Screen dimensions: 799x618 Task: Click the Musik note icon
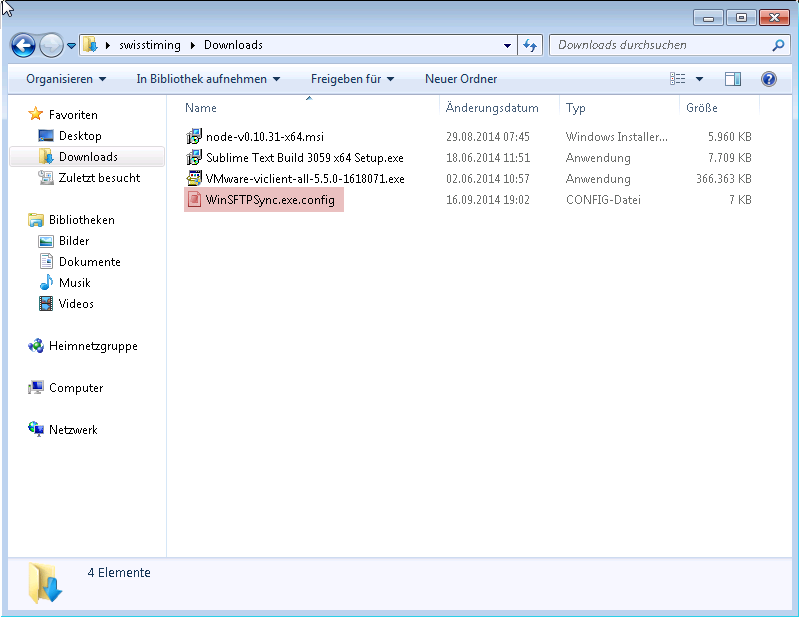click(x=46, y=282)
